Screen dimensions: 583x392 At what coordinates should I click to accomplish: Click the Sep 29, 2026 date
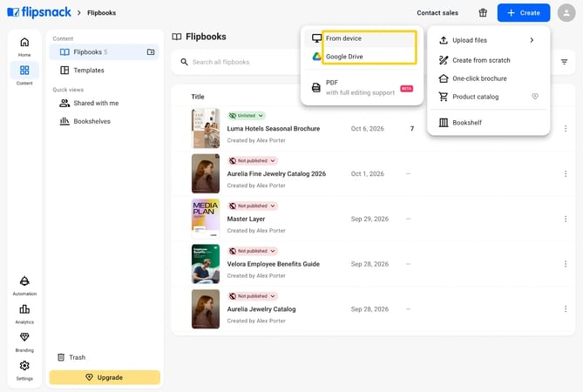[x=369, y=219]
